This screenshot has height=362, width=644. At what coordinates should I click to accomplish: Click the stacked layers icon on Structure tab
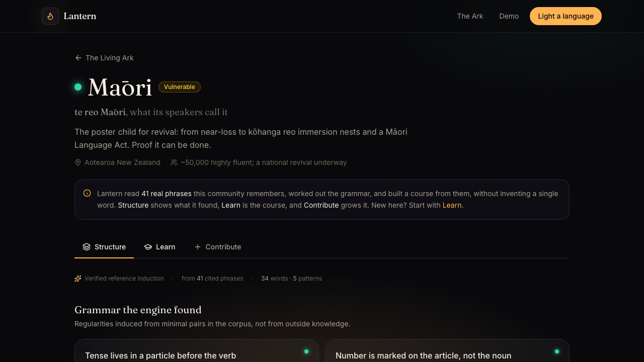pos(87,247)
